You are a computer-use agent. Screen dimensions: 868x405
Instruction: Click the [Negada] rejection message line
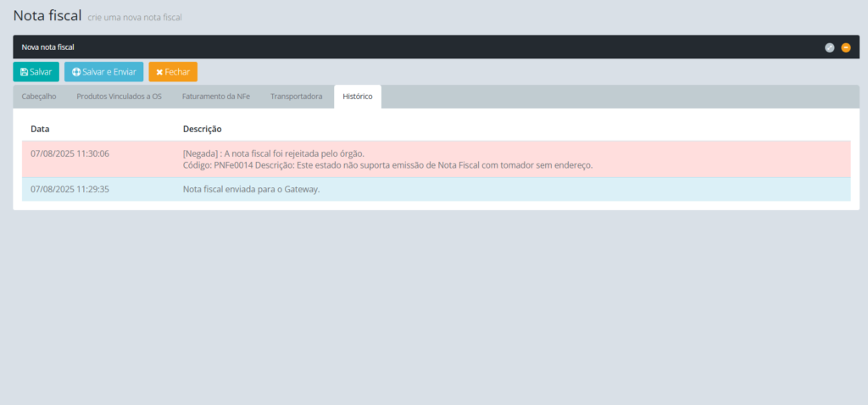pyautogui.click(x=273, y=153)
